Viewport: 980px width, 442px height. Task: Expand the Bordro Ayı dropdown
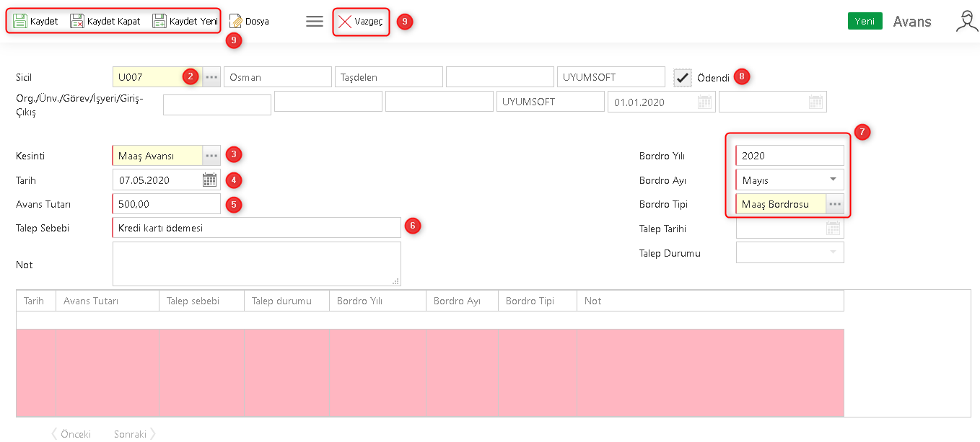(833, 180)
